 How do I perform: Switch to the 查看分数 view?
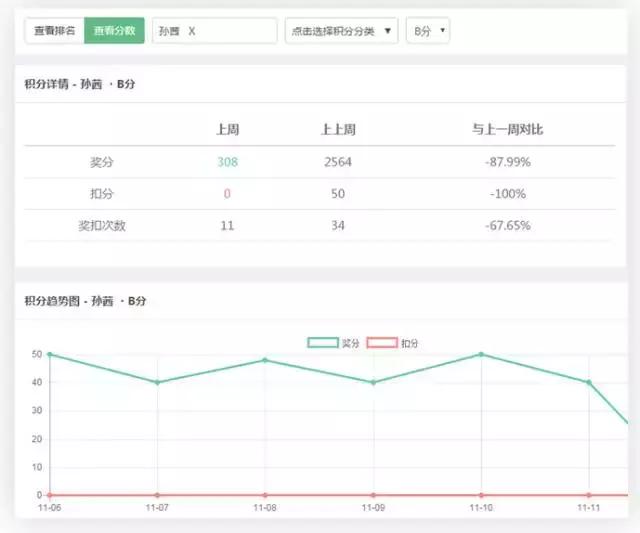coord(114,31)
